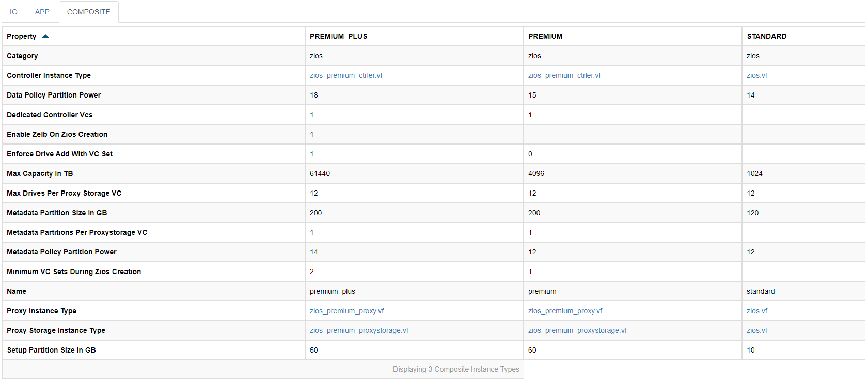The image size is (868, 383).
Task: Select the COMPOSITE tab
Action: pos(89,12)
